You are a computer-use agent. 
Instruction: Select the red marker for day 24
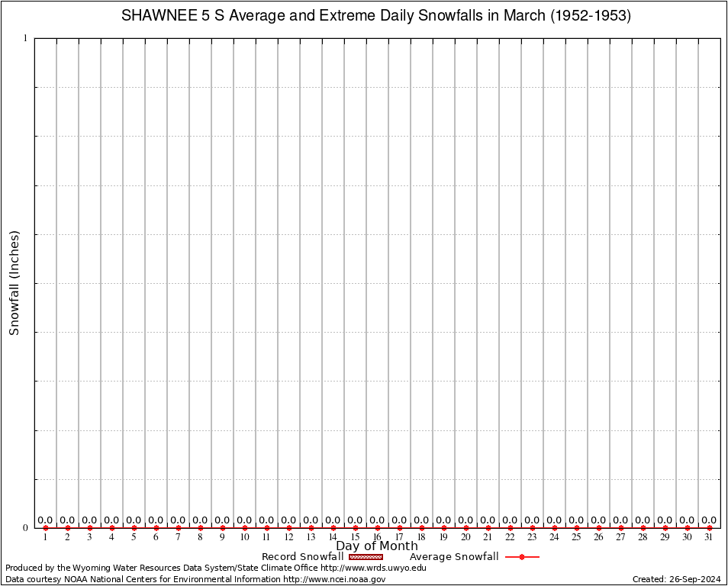(x=555, y=528)
